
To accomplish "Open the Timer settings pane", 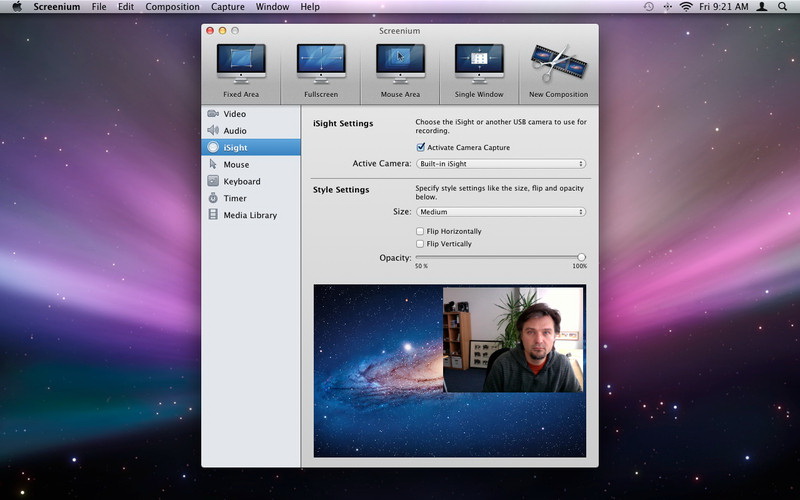I will (x=234, y=199).
